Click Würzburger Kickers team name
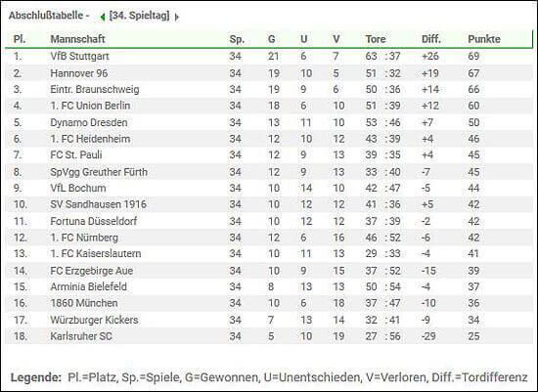This screenshot has width=538, height=392. click(94, 320)
